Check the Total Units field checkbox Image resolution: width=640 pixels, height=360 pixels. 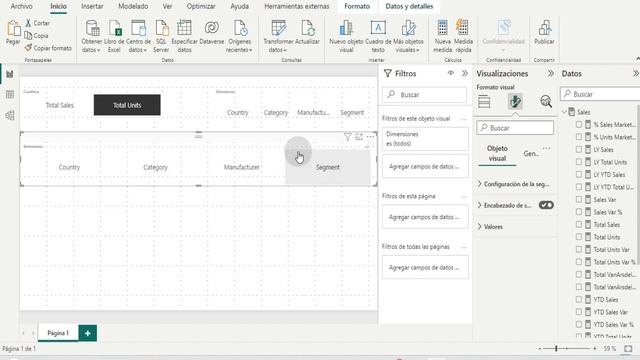click(x=579, y=237)
